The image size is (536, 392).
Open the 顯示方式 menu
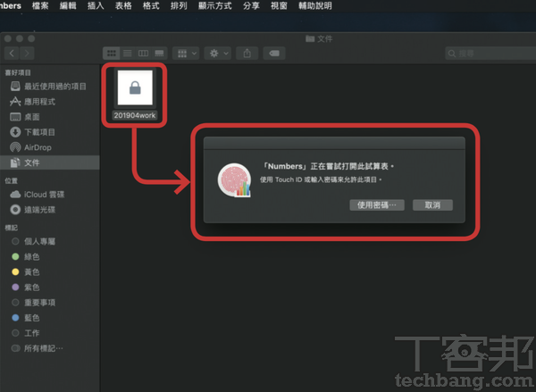(x=214, y=5)
